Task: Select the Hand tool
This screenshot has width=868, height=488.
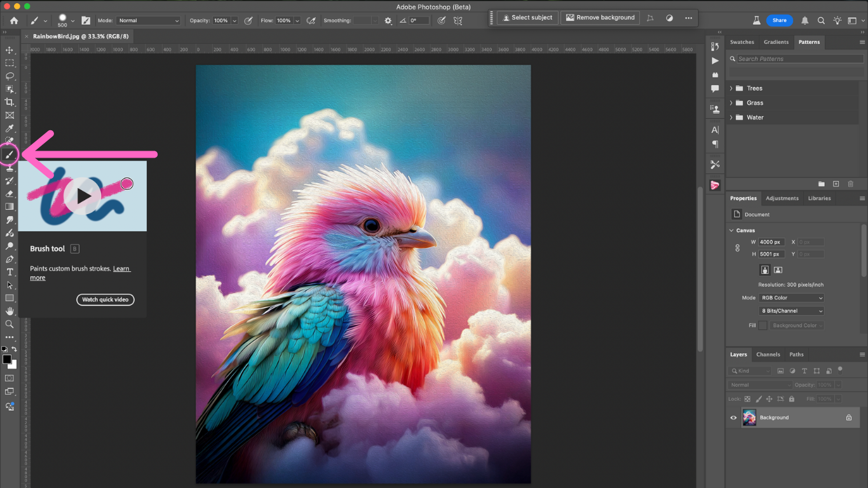Action: coord(10,311)
